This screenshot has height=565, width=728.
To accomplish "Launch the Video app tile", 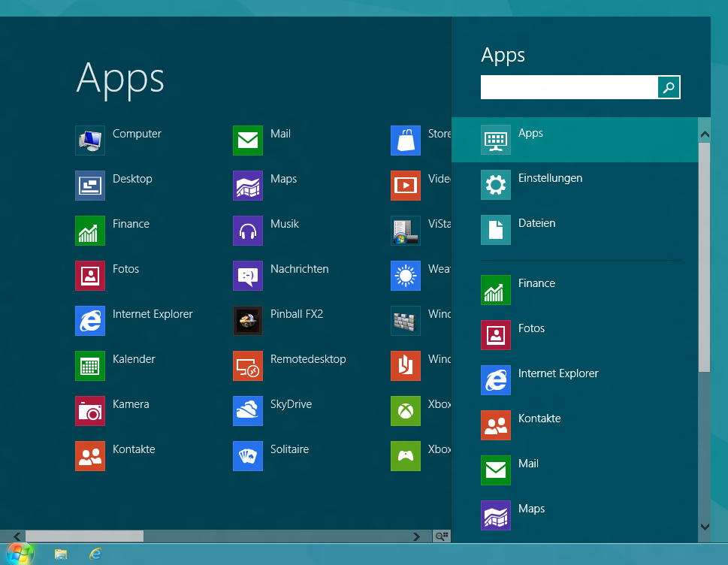I will click(x=421, y=186).
